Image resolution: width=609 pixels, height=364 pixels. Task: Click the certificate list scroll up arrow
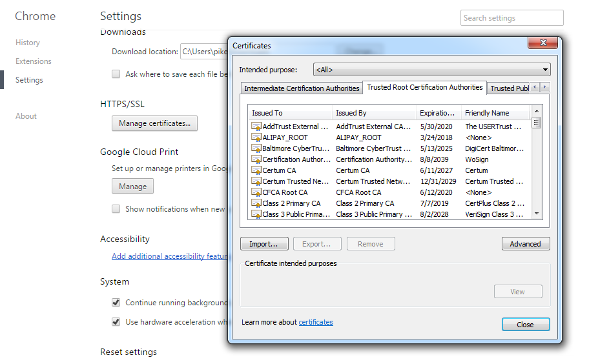tap(537, 112)
